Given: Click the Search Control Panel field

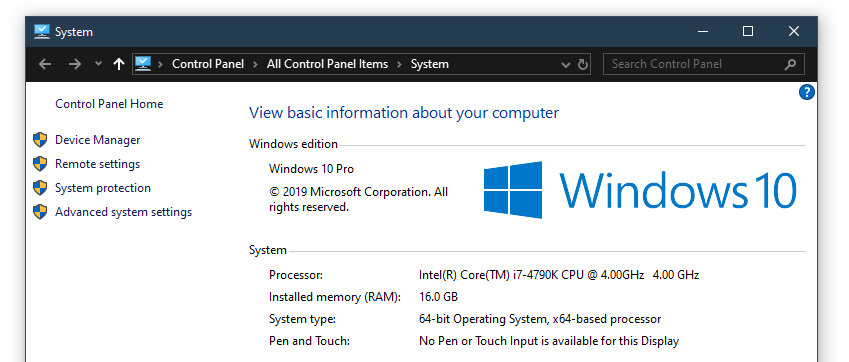Looking at the screenshot, I should [x=703, y=64].
